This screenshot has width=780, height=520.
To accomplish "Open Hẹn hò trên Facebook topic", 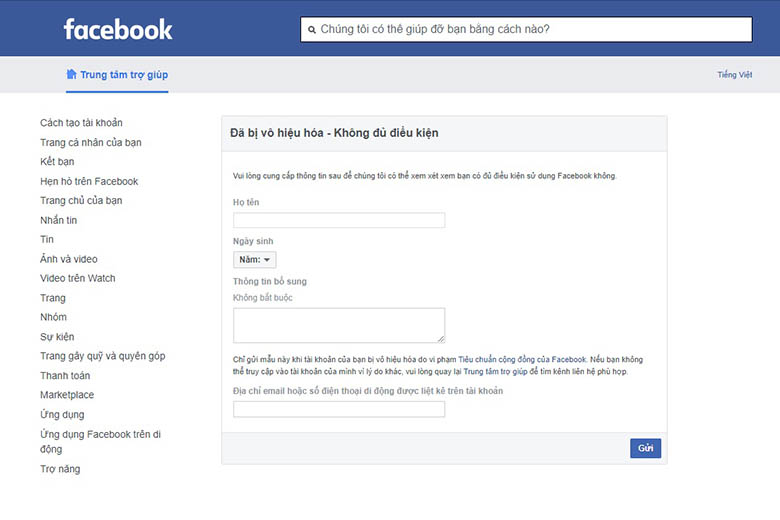I will pos(89,181).
